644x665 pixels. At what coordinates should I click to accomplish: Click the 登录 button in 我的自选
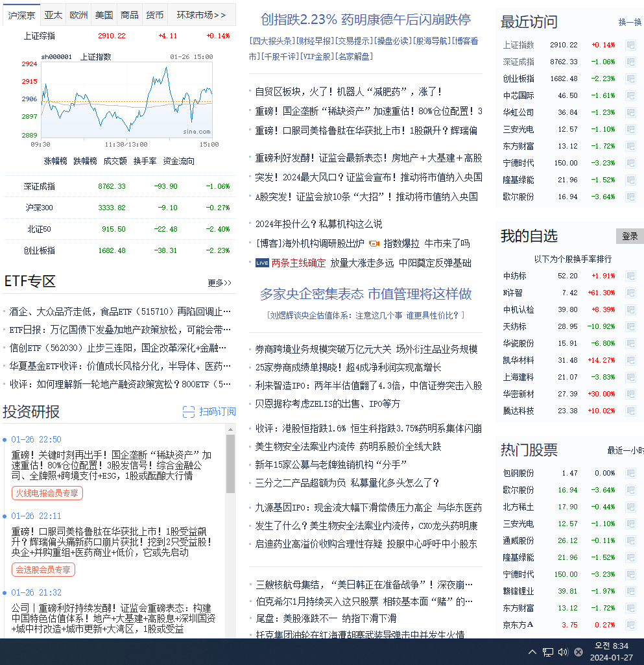(x=630, y=236)
